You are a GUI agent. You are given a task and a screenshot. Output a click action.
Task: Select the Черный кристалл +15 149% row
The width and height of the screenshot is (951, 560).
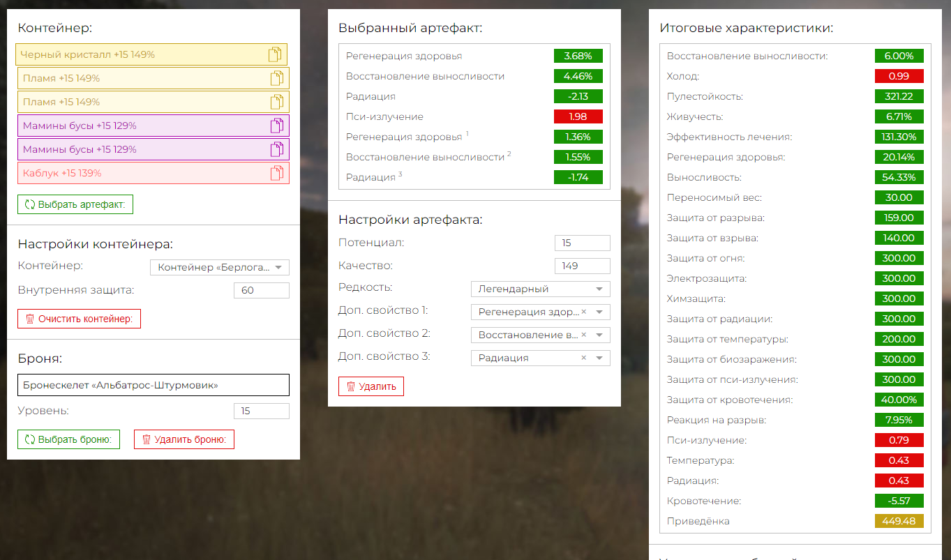pos(151,54)
